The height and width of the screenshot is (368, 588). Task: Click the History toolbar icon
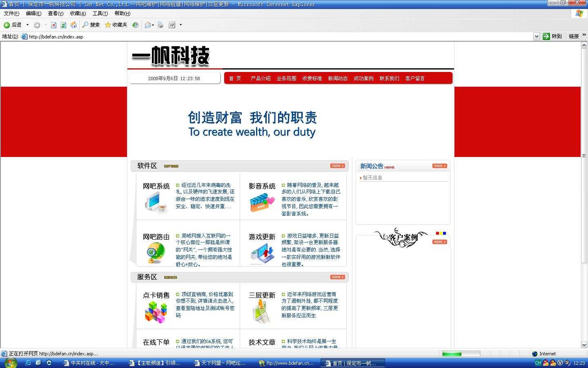(136, 25)
